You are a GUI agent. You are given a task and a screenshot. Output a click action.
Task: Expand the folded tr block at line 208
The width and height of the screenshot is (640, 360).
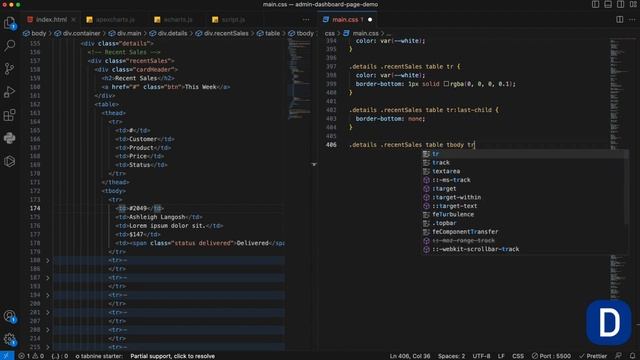(48, 330)
